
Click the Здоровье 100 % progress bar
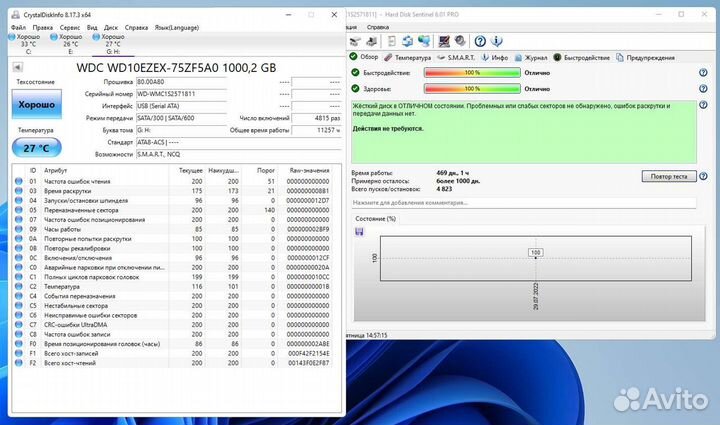472,89
